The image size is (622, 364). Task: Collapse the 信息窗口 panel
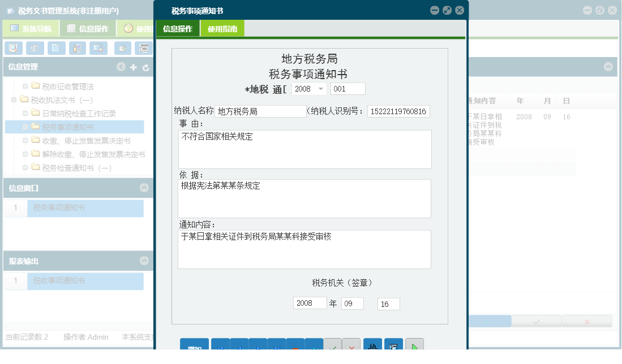click(x=144, y=188)
